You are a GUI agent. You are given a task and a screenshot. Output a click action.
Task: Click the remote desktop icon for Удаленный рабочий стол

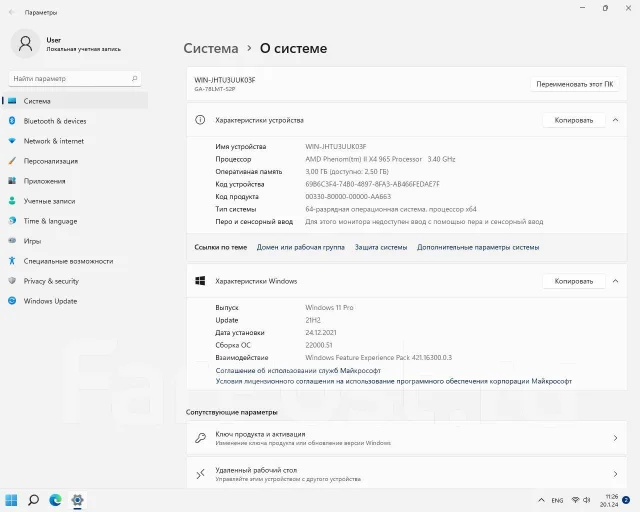200,474
